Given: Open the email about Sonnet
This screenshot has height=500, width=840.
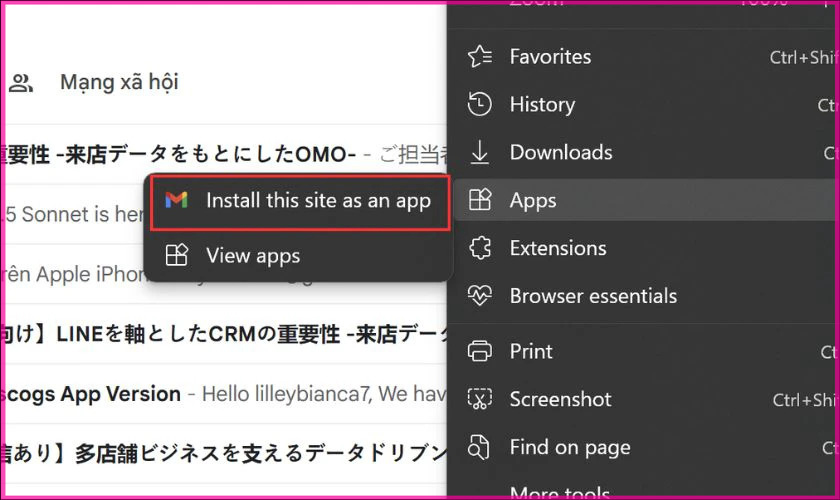Looking at the screenshot, I should [x=75, y=214].
